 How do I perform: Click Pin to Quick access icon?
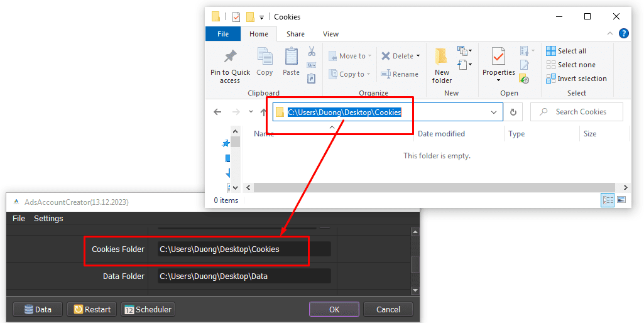coord(230,57)
